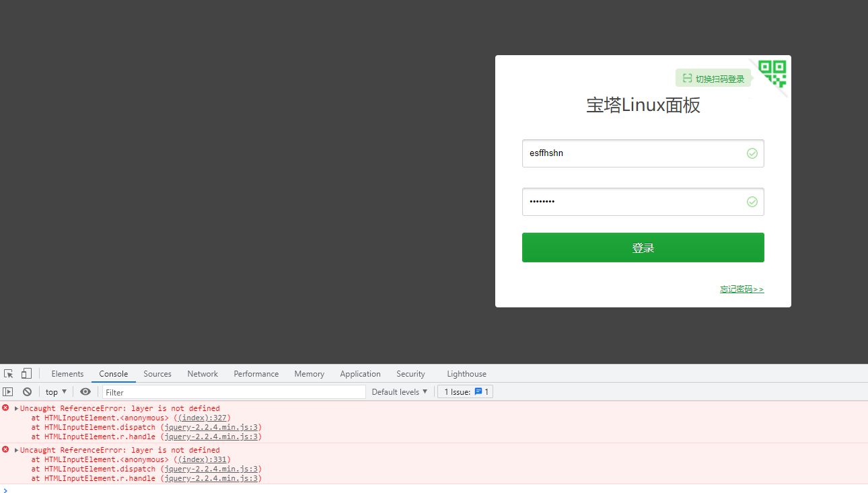Click the username field containing esffhshn
Screen dimensions: 868x493
coord(643,153)
